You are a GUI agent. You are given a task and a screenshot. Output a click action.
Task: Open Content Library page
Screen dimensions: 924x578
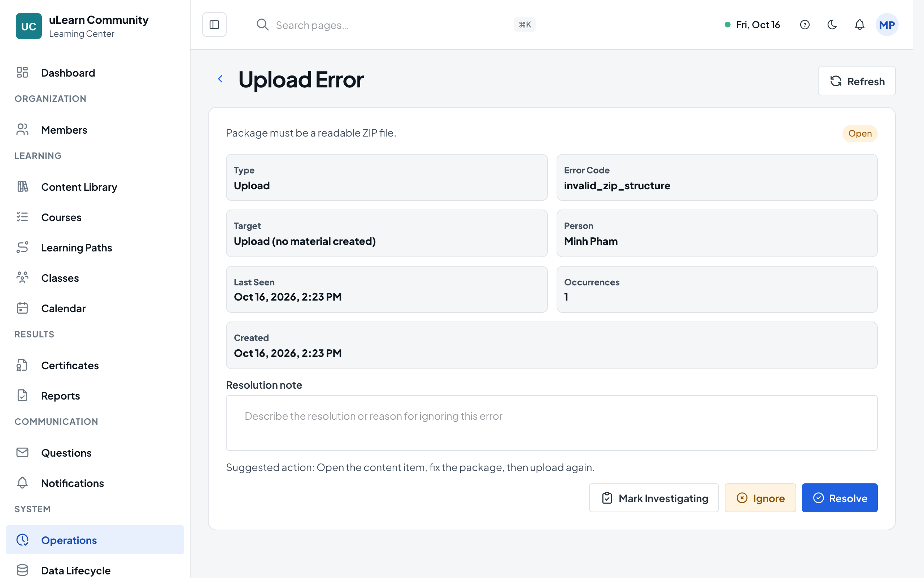coord(95,187)
